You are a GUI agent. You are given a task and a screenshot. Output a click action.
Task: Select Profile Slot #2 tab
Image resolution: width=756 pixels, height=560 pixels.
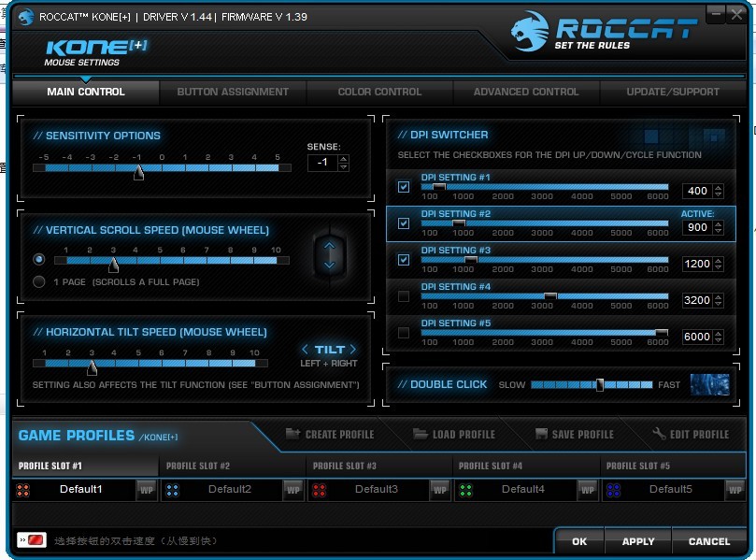(x=233, y=466)
